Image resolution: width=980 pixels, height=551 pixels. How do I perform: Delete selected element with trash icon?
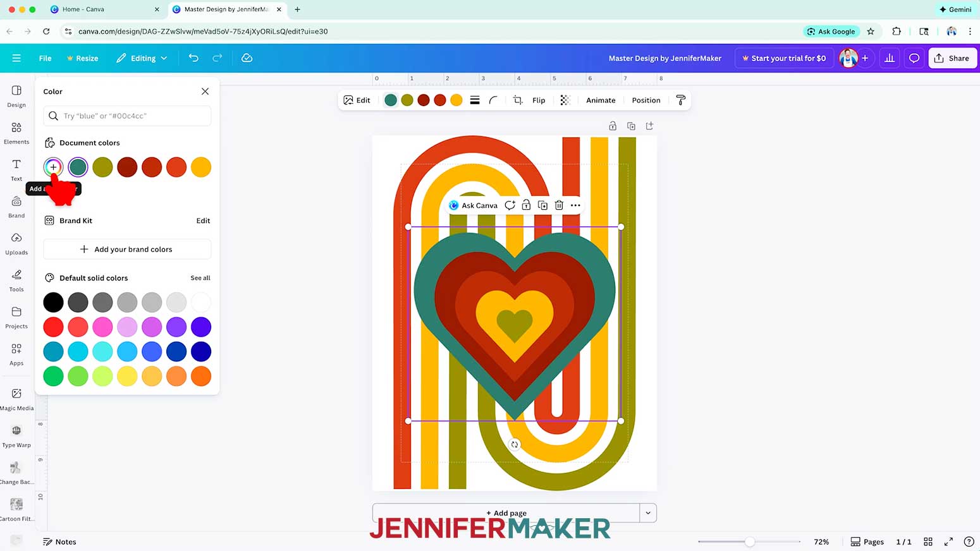[559, 205]
